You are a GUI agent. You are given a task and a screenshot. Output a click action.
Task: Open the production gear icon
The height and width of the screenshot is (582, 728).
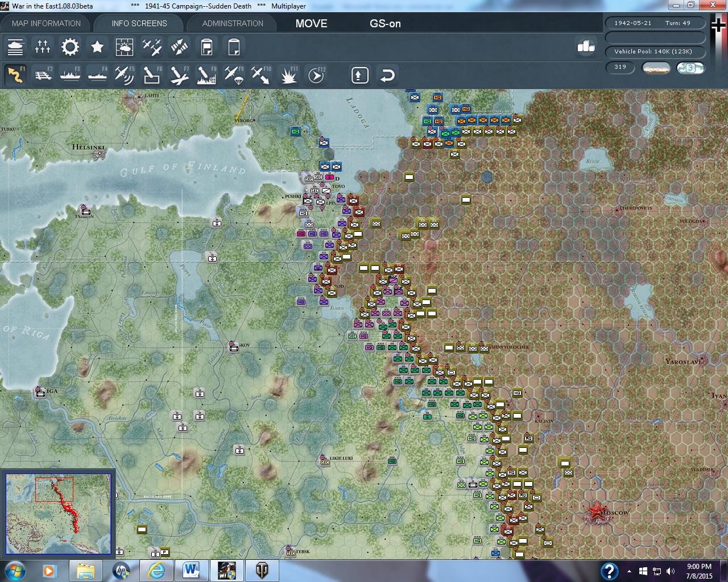pyautogui.click(x=70, y=47)
